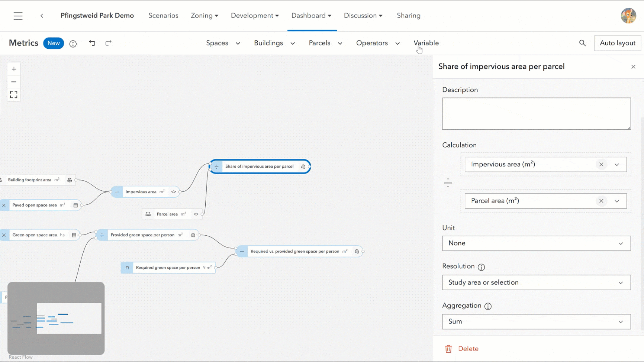The width and height of the screenshot is (644, 362).
Task: Open the hamburger main menu
Action: (18, 16)
